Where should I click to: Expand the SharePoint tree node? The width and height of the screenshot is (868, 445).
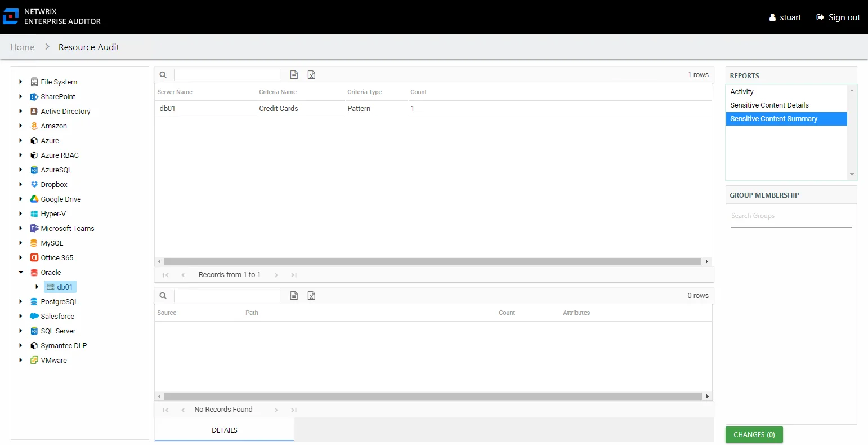pyautogui.click(x=21, y=96)
